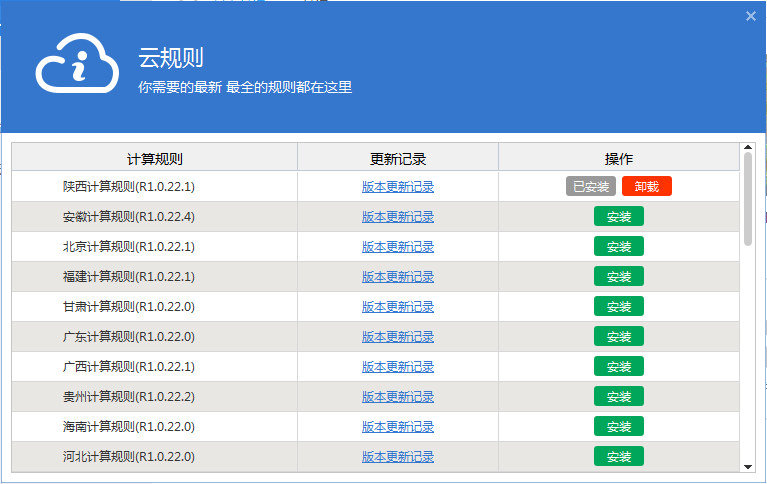Screen dimensions: 767x484
Task: Click the 更新记录 column header
Action: tap(398, 158)
